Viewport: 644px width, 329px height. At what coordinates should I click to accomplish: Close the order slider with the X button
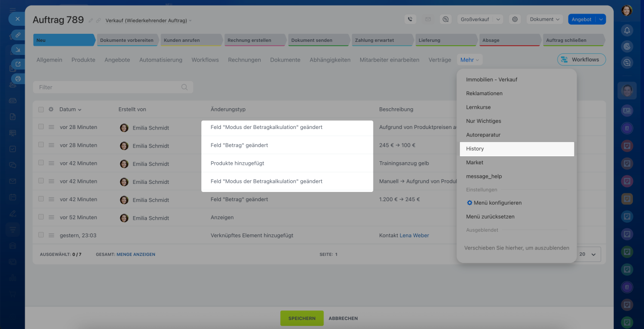click(x=17, y=19)
